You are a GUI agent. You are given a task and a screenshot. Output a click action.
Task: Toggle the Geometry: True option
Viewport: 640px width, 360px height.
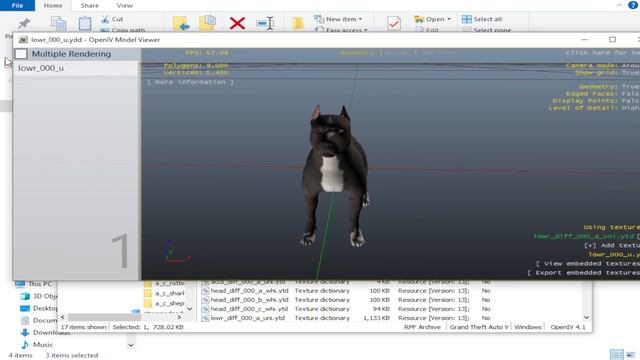609,87
